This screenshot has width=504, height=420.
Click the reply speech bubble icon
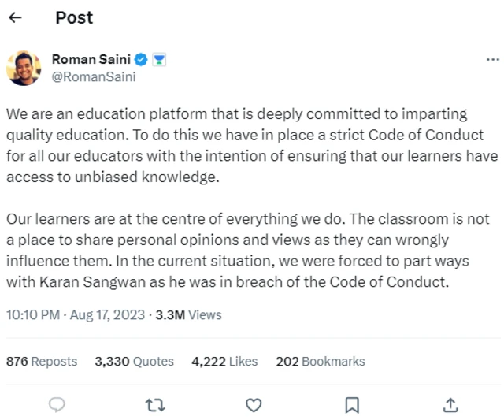tap(57, 404)
